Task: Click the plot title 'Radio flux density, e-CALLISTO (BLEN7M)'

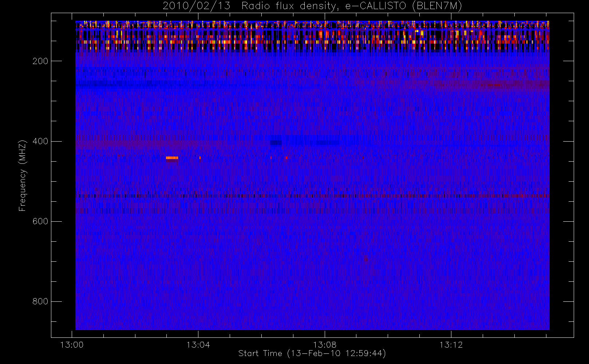Action: (x=352, y=6)
